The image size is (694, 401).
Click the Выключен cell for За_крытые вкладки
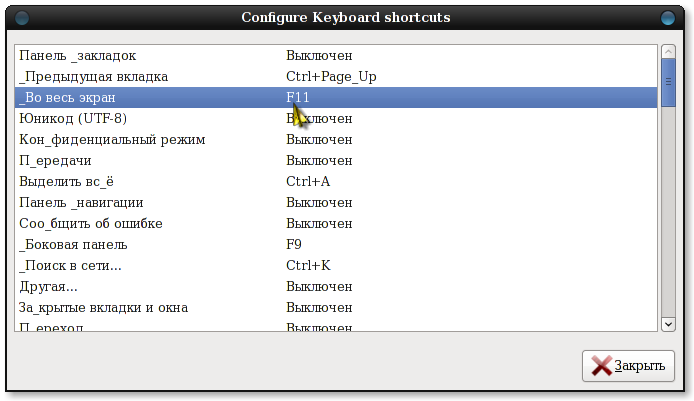coord(319,308)
